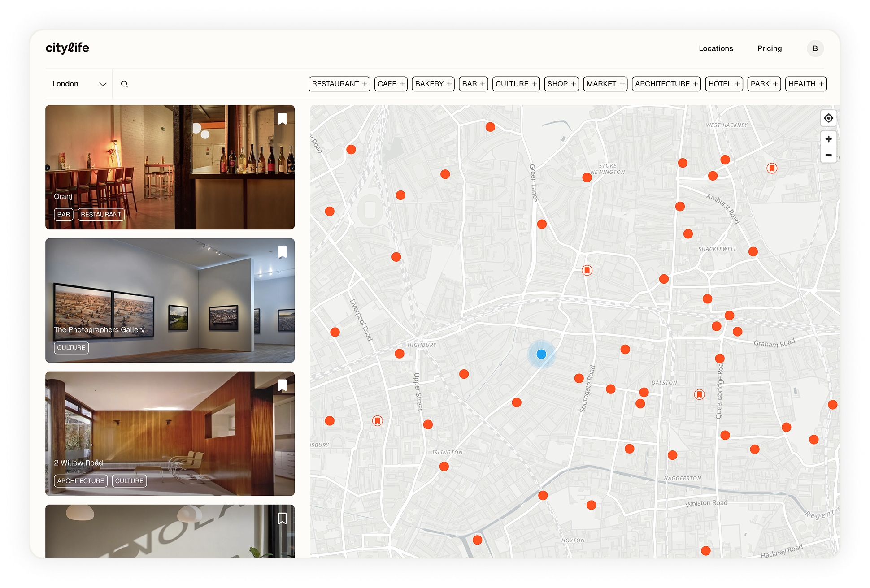Zoom in the map with plus button

pyautogui.click(x=828, y=139)
